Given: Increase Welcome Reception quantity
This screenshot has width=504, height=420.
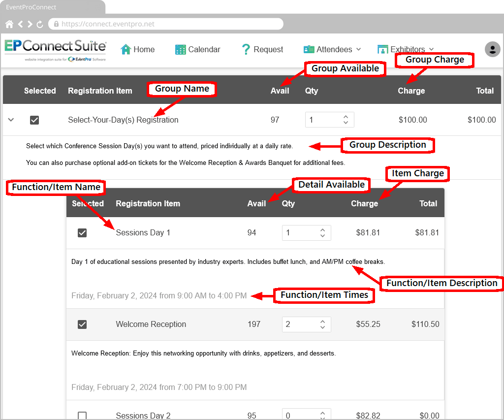Looking at the screenshot, I should [x=322, y=321].
